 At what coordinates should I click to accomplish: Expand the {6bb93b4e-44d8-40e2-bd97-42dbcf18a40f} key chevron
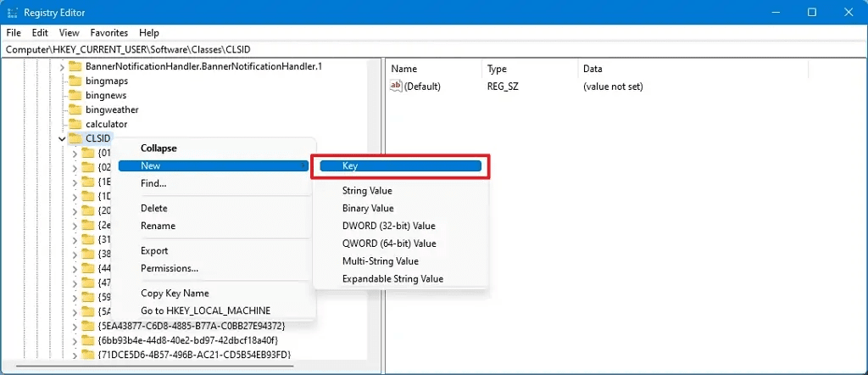coord(75,339)
